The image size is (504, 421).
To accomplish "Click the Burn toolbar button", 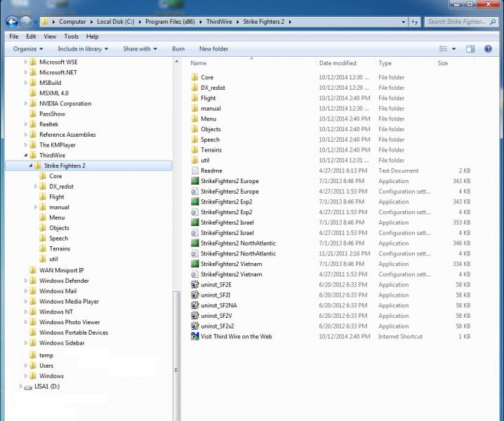I will tap(178, 49).
